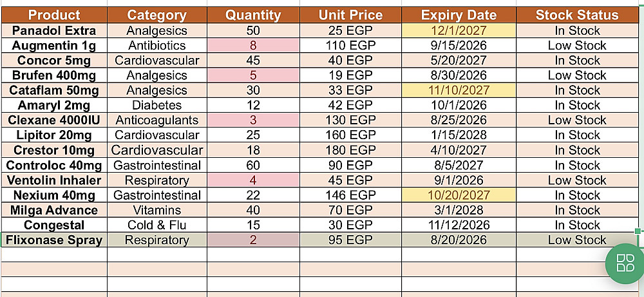
Task: Click the 160 EGP price for Lipitor
Action: pos(350,135)
